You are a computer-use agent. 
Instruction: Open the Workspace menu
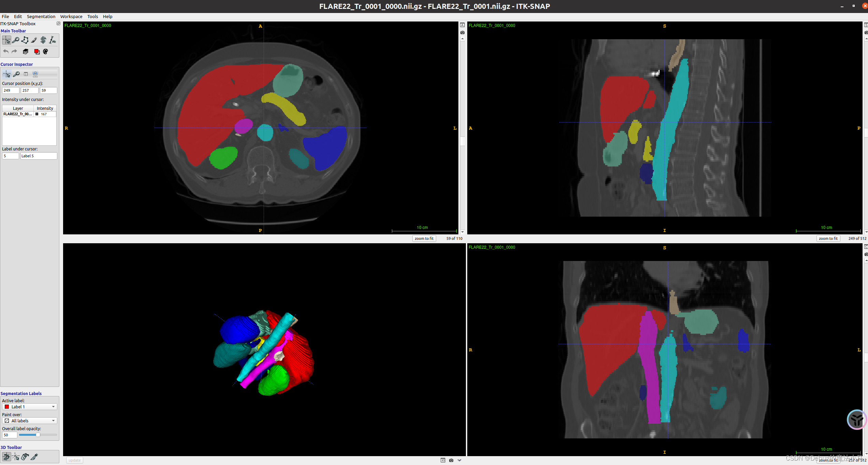click(x=71, y=16)
